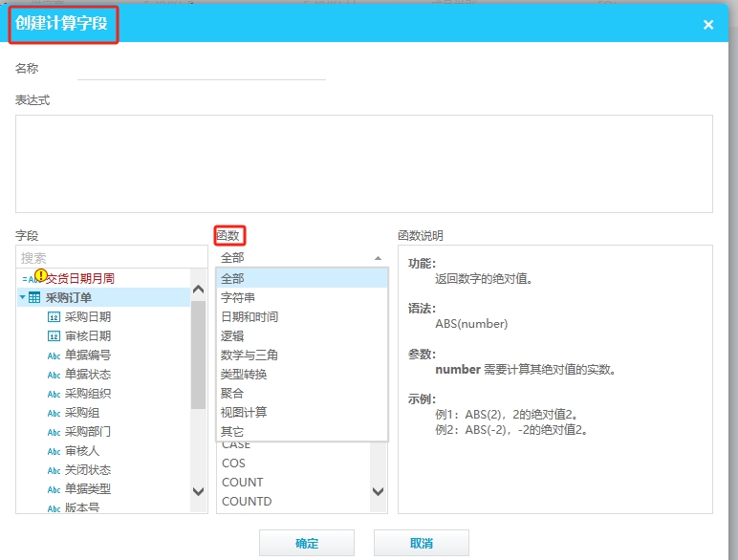Select 字符串 in the function category list
Screen dimensions: 738x560
(238, 297)
